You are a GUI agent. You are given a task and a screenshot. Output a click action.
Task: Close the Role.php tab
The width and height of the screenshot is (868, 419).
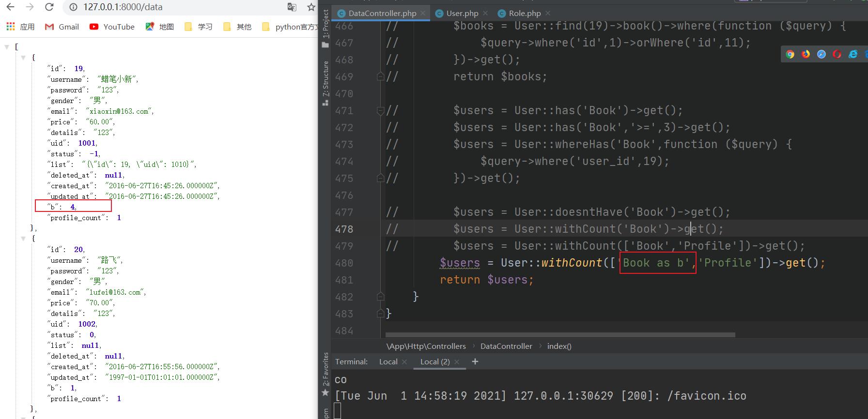[548, 14]
